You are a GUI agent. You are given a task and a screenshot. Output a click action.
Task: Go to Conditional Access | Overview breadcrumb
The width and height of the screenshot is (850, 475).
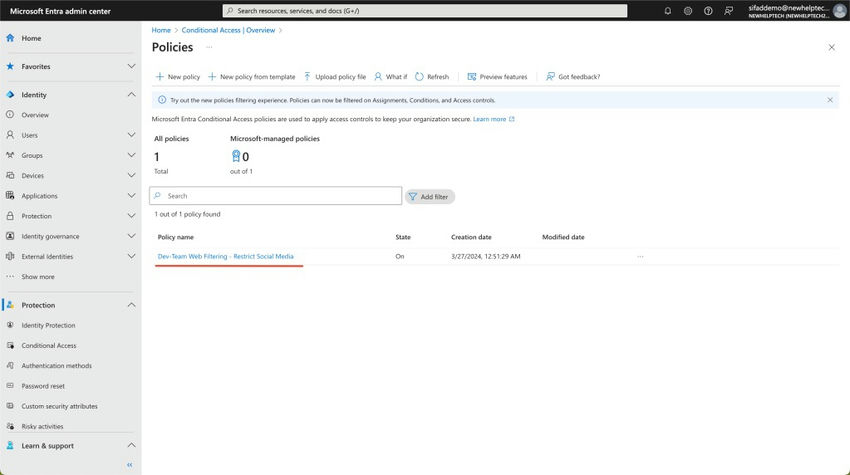[228, 30]
